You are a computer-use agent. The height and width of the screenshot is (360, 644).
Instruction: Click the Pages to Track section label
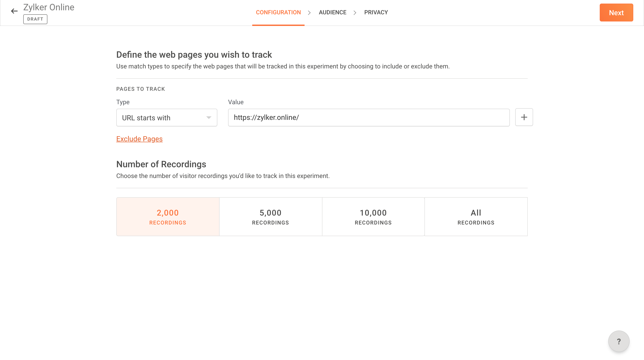point(140,89)
